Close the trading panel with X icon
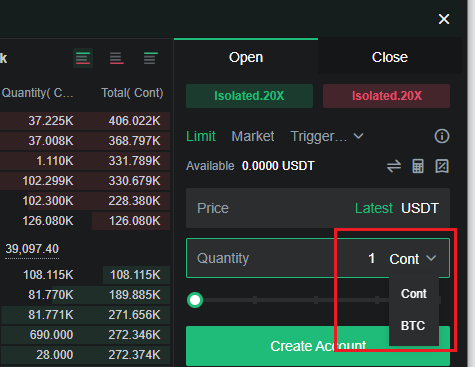This screenshot has height=367, width=475. tap(444, 19)
